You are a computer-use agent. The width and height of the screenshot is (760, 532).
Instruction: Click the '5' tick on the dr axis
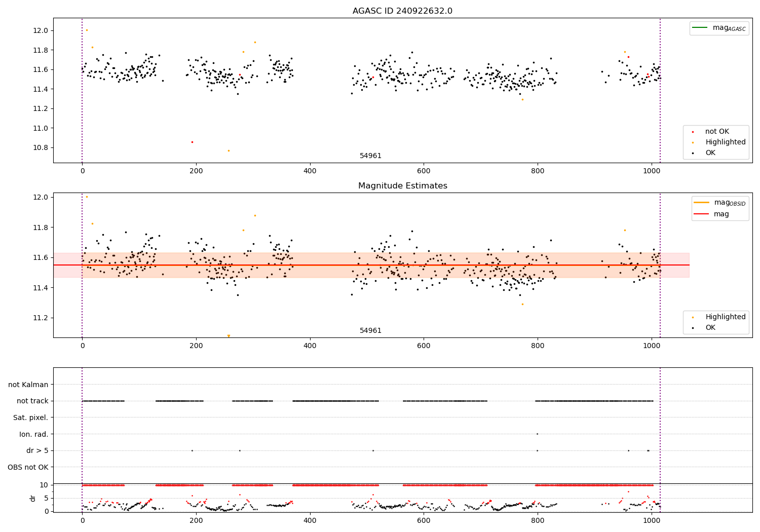pyautogui.click(x=46, y=498)
